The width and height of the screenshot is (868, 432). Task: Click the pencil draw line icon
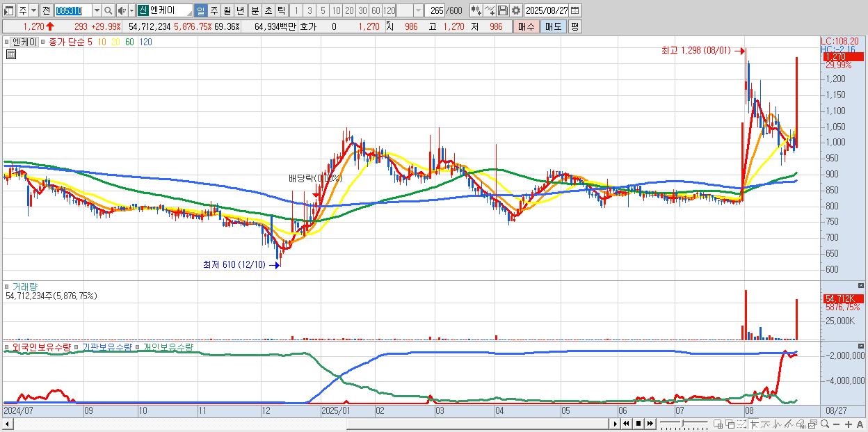(x=789, y=424)
